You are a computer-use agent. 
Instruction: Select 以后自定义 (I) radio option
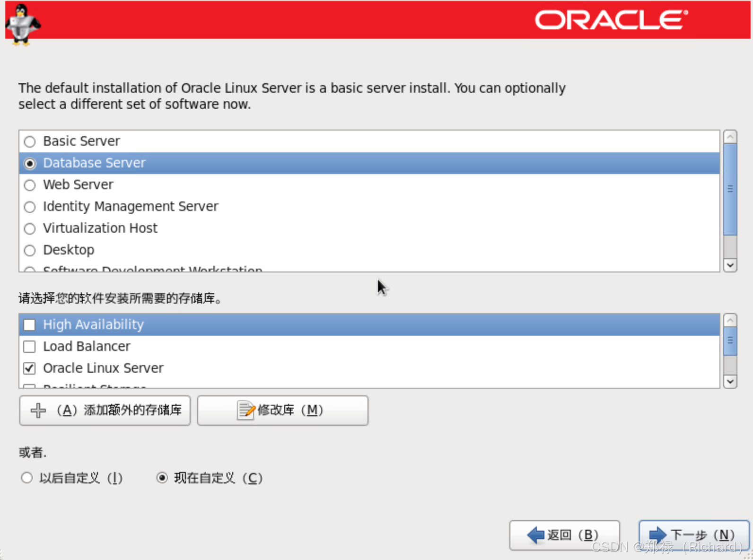tap(27, 478)
